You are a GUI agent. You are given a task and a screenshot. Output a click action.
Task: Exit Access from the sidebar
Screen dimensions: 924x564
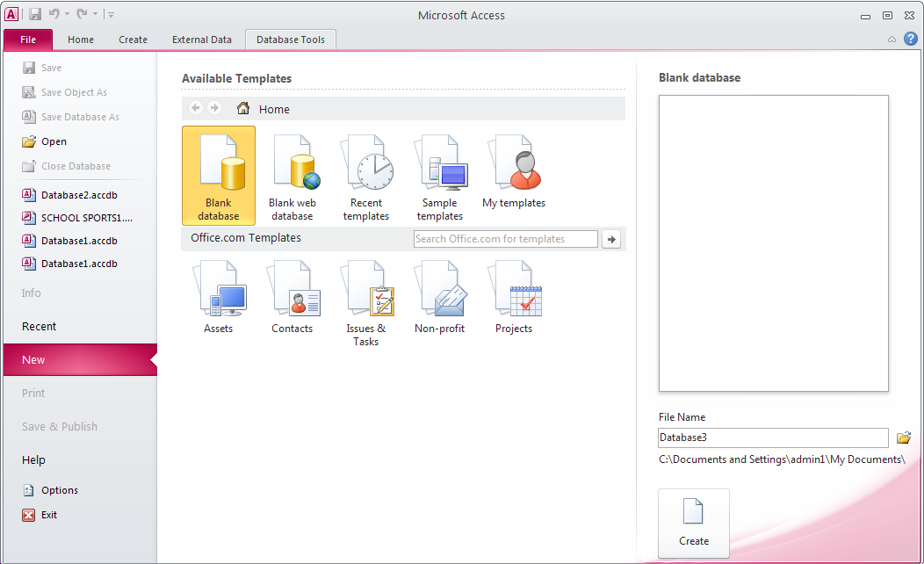(x=40, y=515)
